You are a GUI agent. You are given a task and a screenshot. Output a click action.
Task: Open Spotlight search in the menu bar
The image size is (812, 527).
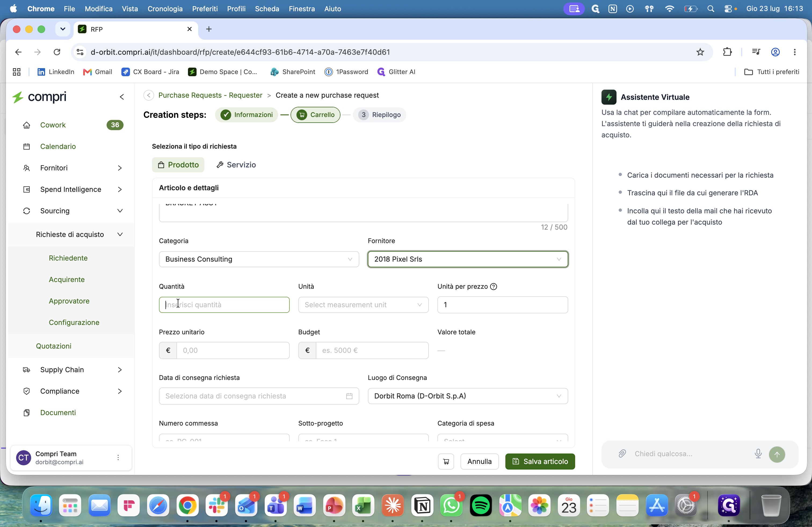click(x=711, y=9)
